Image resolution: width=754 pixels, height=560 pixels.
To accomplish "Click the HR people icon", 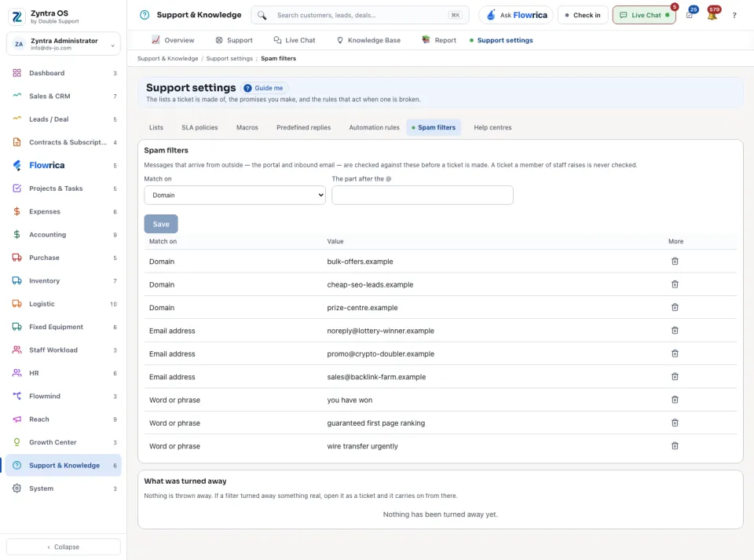I will (x=16, y=373).
